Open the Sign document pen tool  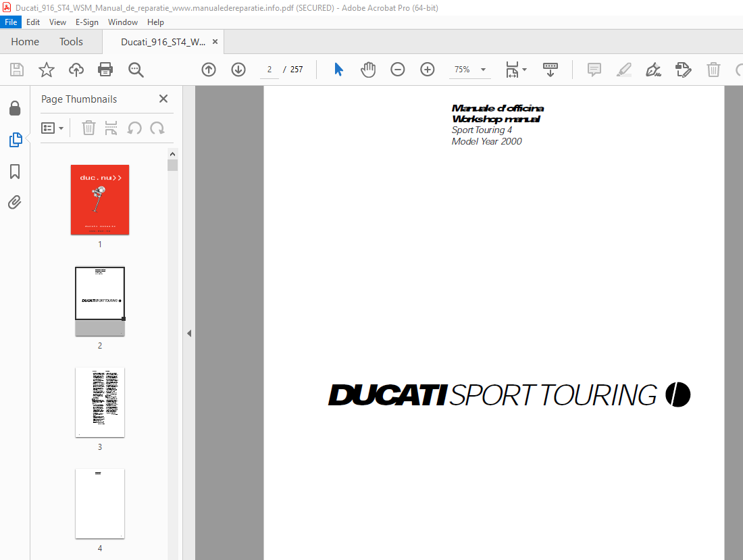[653, 70]
